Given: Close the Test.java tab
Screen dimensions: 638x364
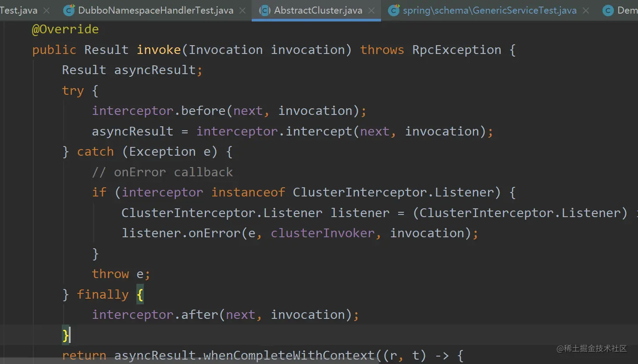Looking at the screenshot, I should coord(47,10).
